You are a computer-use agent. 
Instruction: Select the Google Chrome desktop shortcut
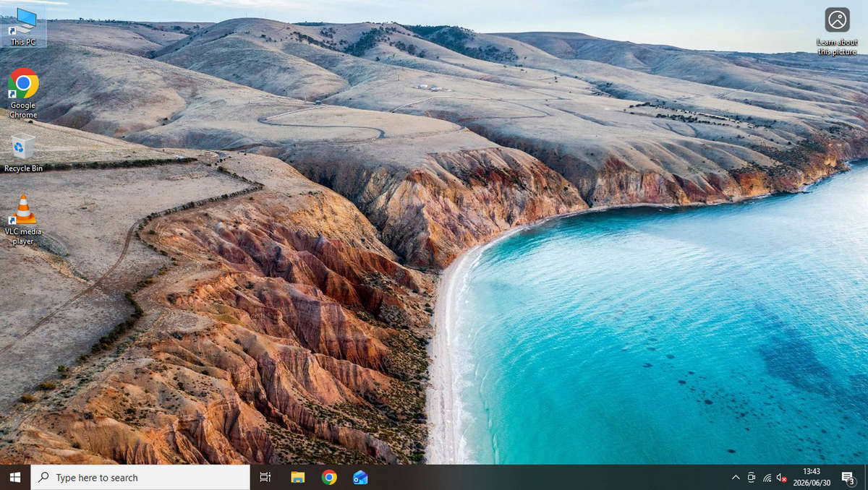[23, 93]
